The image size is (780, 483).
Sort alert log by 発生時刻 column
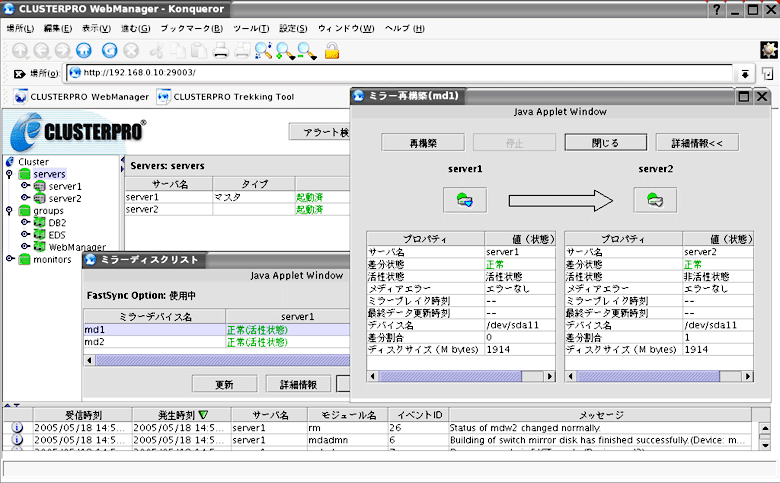[182, 414]
